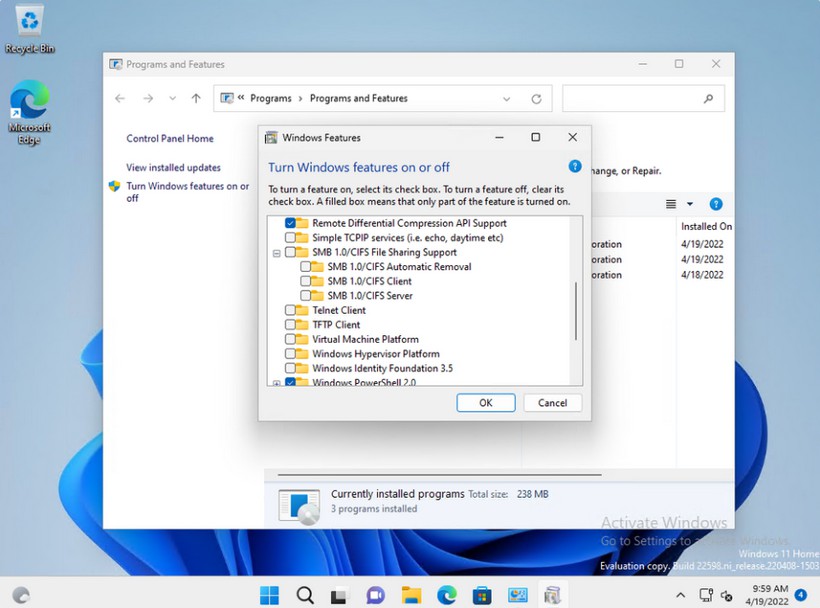Open View installed updates
This screenshot has width=820, height=608.
173,167
